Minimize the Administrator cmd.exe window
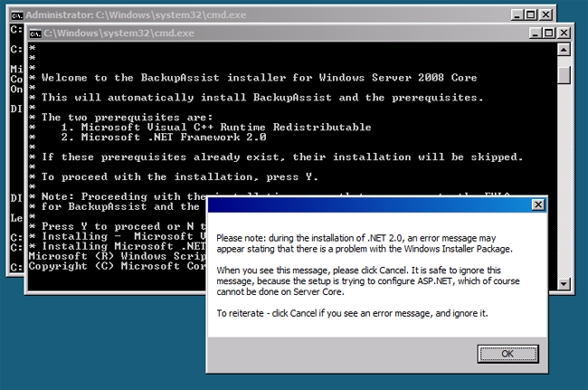588x390 pixels. (517, 15)
